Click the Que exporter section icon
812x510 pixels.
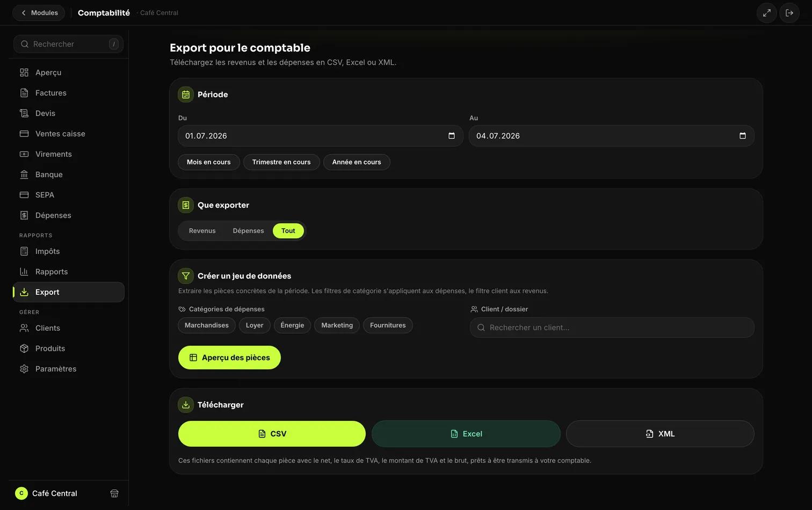point(186,205)
